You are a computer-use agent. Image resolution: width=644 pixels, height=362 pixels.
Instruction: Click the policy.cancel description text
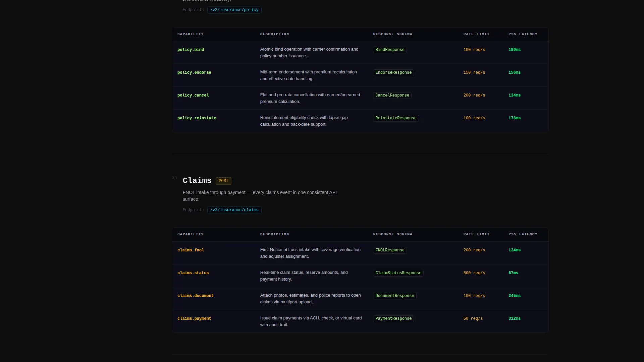(310, 98)
